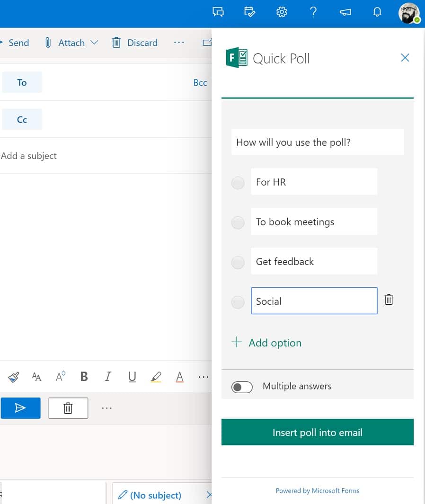Select the Get feedback radio button

238,262
